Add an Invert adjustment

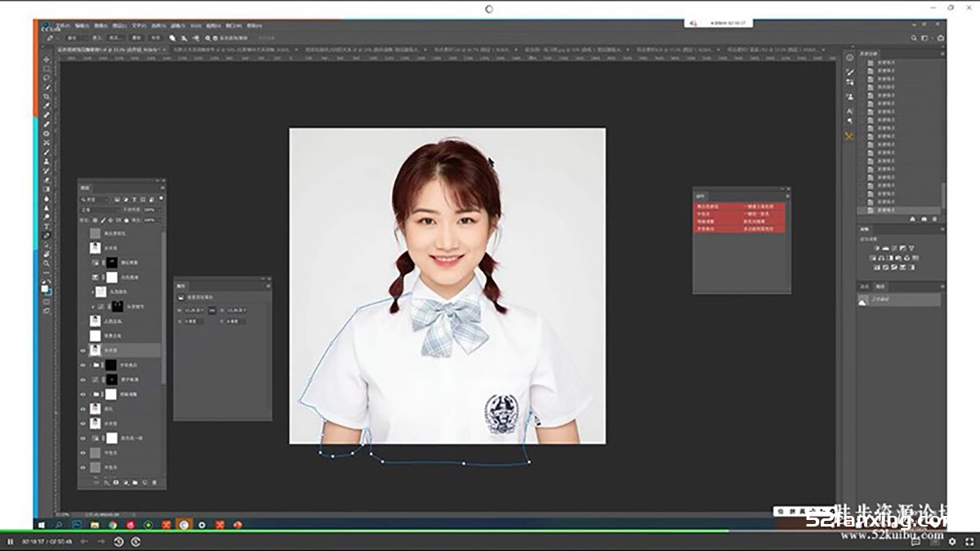[876, 267]
